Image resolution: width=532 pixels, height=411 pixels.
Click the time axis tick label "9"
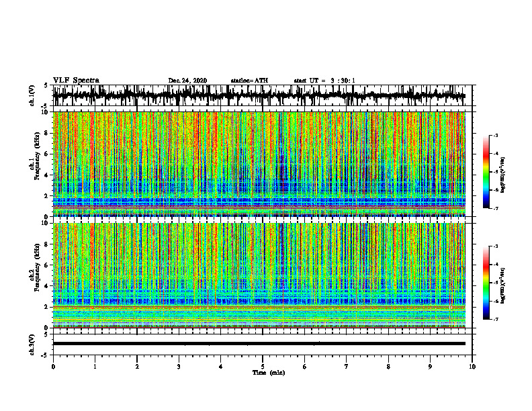click(430, 367)
